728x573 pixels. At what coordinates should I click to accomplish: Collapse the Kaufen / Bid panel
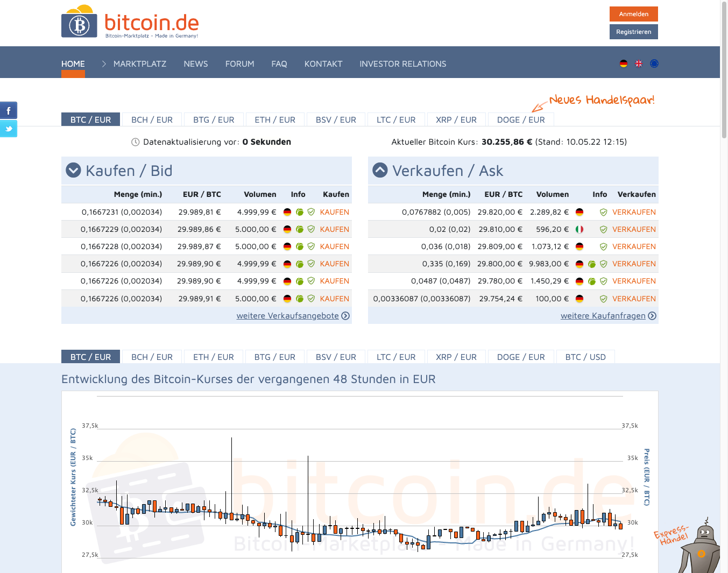73,171
